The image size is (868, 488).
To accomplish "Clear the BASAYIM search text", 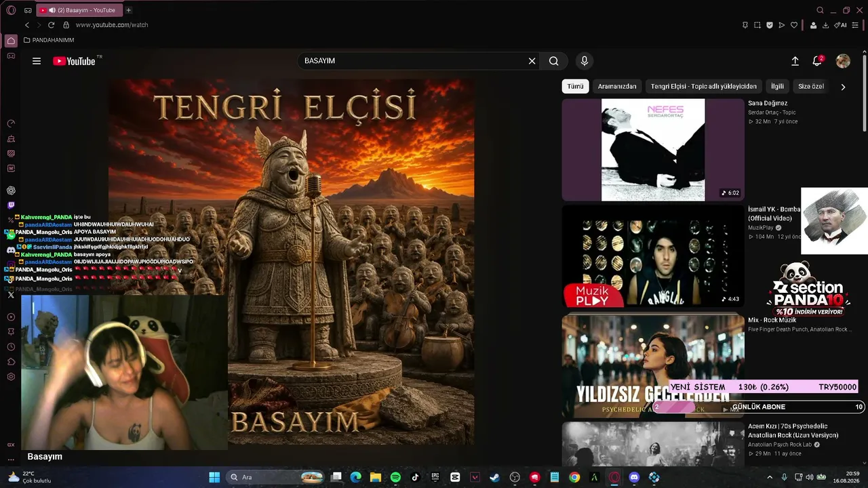I will 532,61.
